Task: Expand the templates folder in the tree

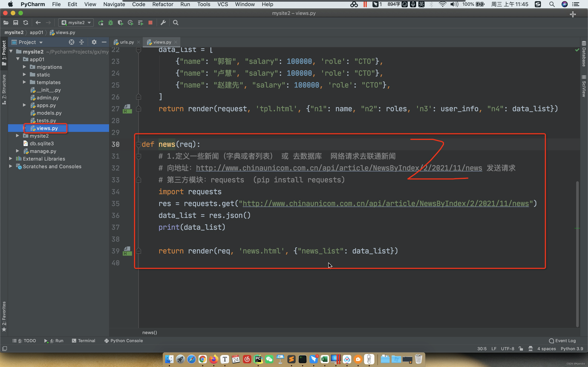Action: 24,82
